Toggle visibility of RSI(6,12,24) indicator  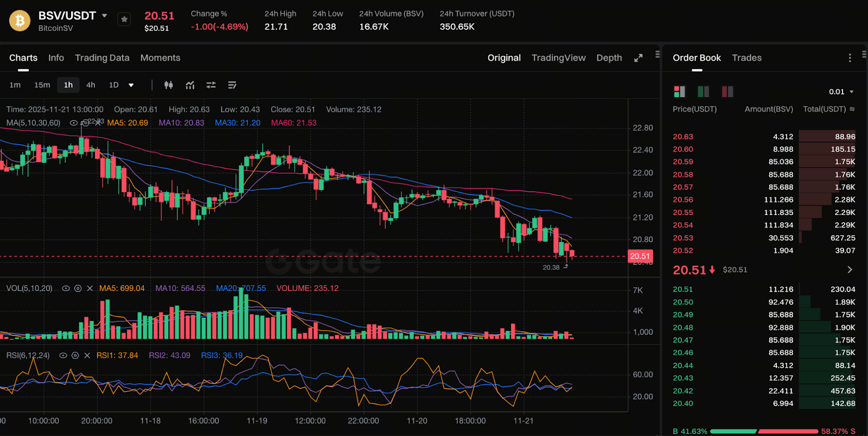click(x=63, y=356)
